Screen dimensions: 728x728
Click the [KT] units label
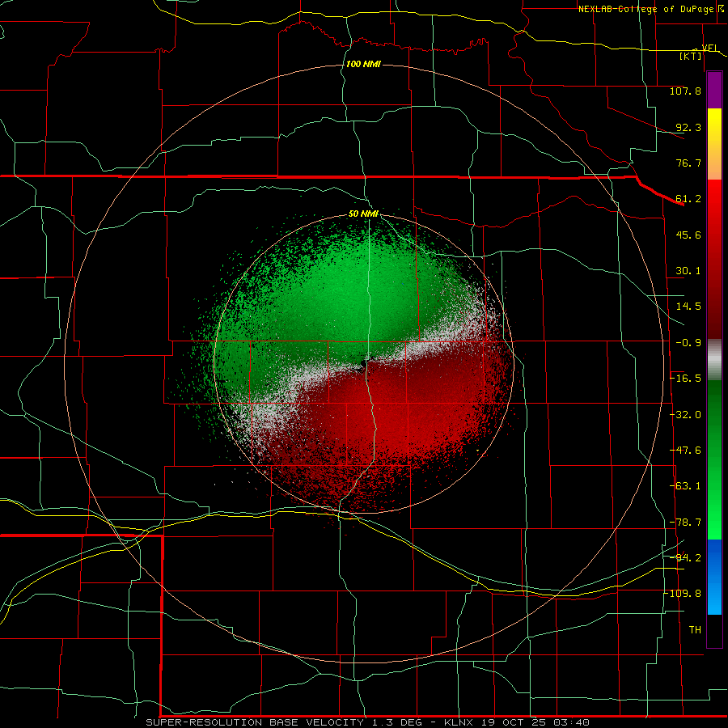691,56
